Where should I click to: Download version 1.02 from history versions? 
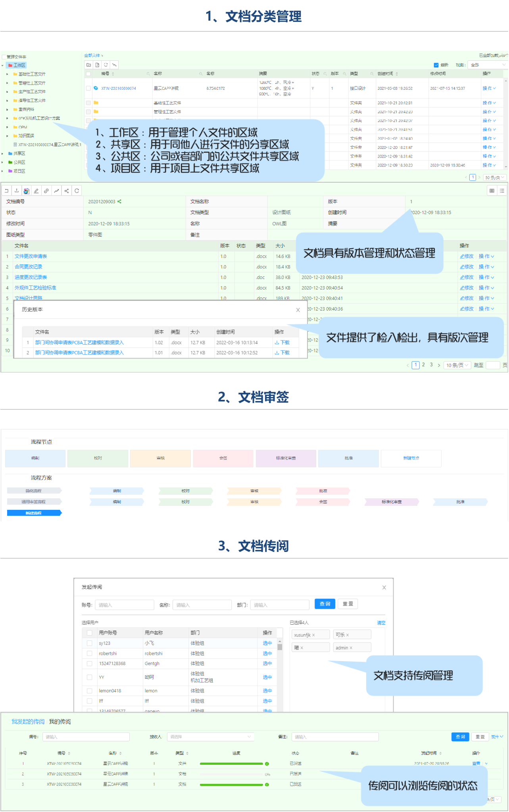point(282,342)
